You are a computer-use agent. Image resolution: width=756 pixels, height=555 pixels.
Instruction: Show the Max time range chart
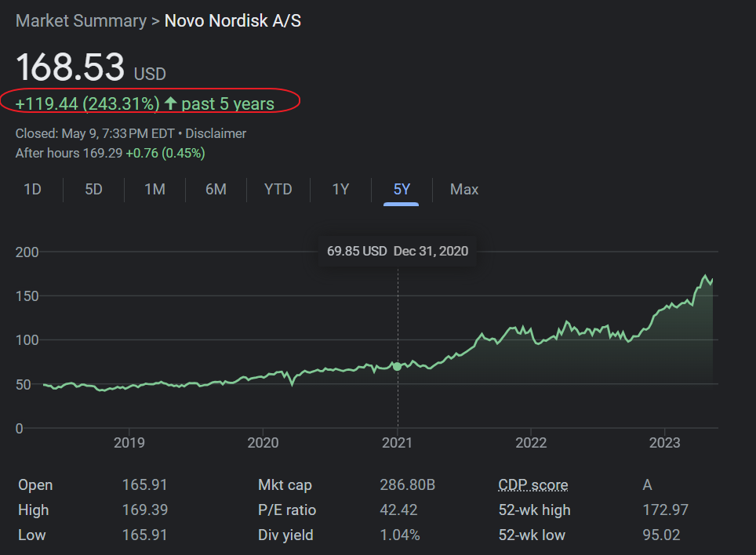[464, 190]
